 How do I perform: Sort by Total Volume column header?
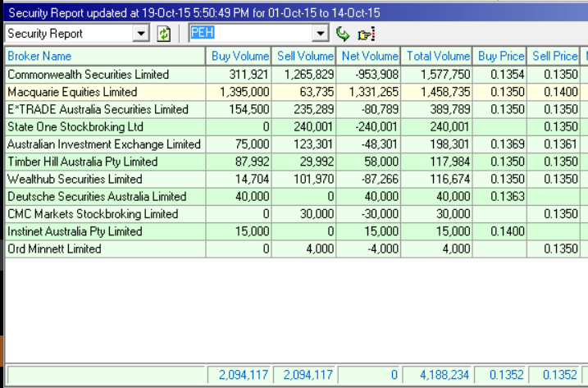437,56
